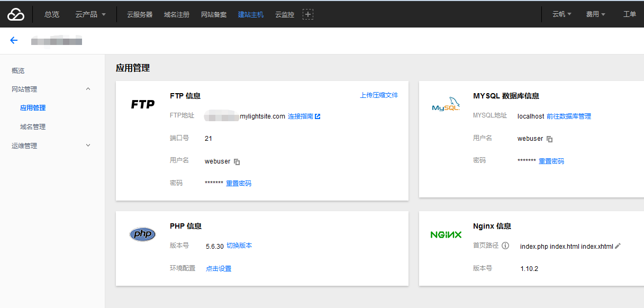Screen dimensions: 644x308
Task: Click the index.php index.html index.xhtml text
Action: 567,246
